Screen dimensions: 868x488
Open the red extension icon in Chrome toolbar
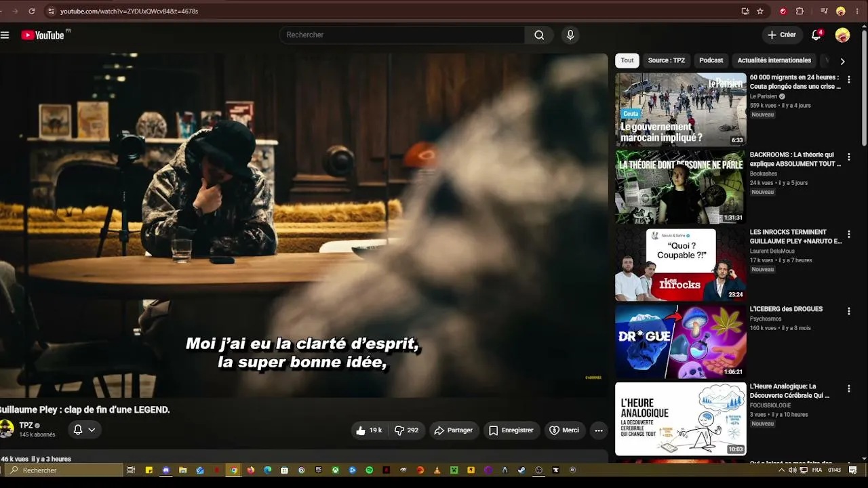783,11
